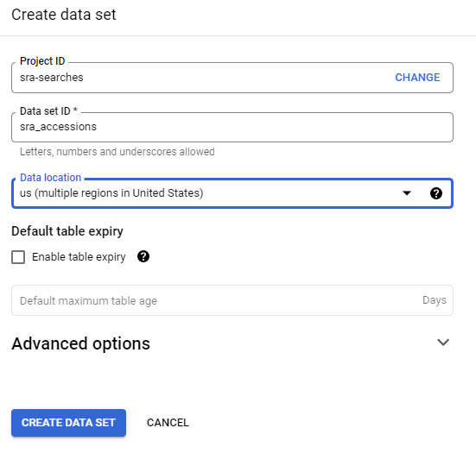The height and width of the screenshot is (466, 476).
Task: Select the 'us (multiple regions in United States)' value
Action: pyautogui.click(x=111, y=193)
